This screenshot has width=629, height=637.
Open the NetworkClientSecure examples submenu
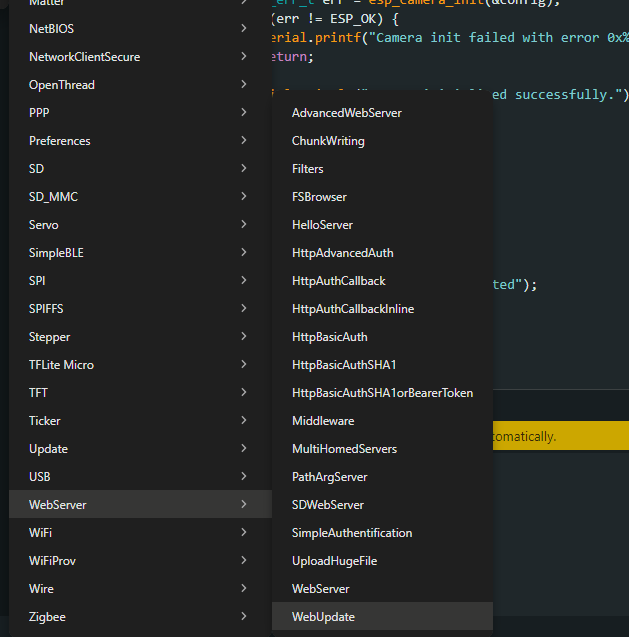[x=140, y=56]
